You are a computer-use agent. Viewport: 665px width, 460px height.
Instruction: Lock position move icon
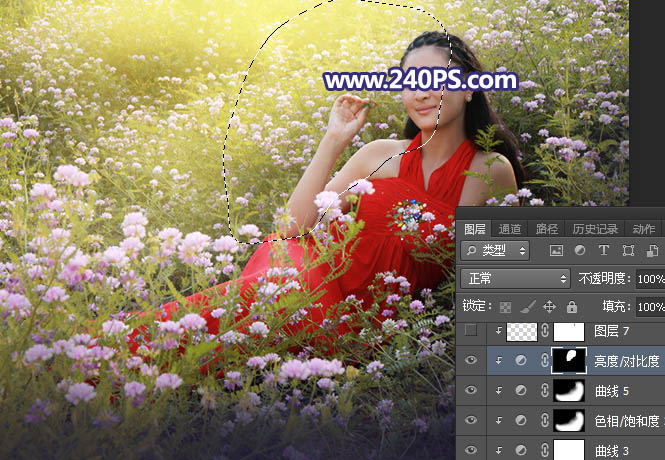click(x=550, y=307)
